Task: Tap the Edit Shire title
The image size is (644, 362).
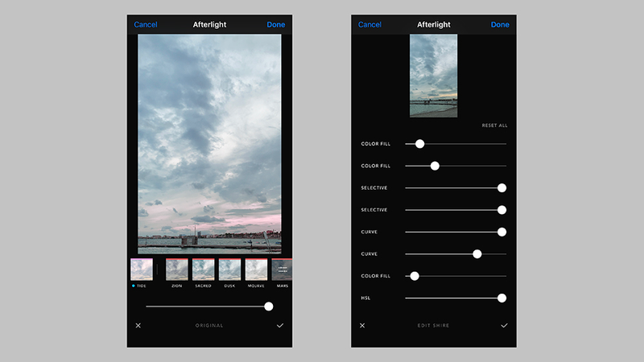Action: 433,326
